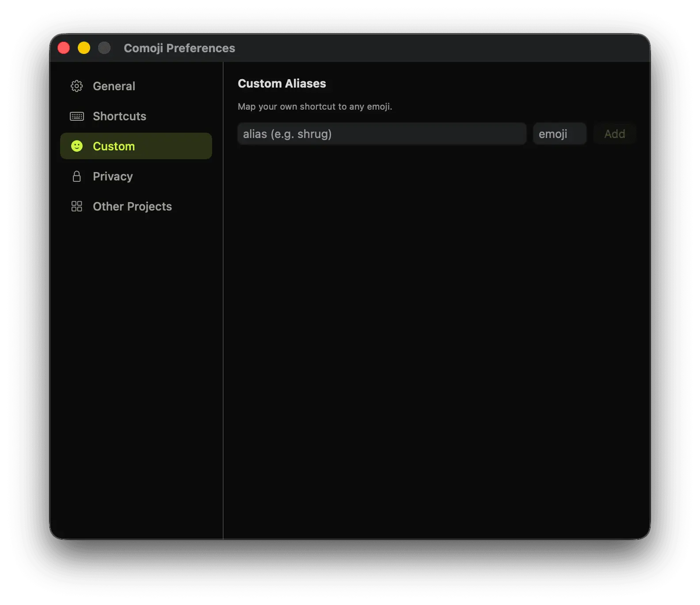Click the Add alias button

[614, 134]
